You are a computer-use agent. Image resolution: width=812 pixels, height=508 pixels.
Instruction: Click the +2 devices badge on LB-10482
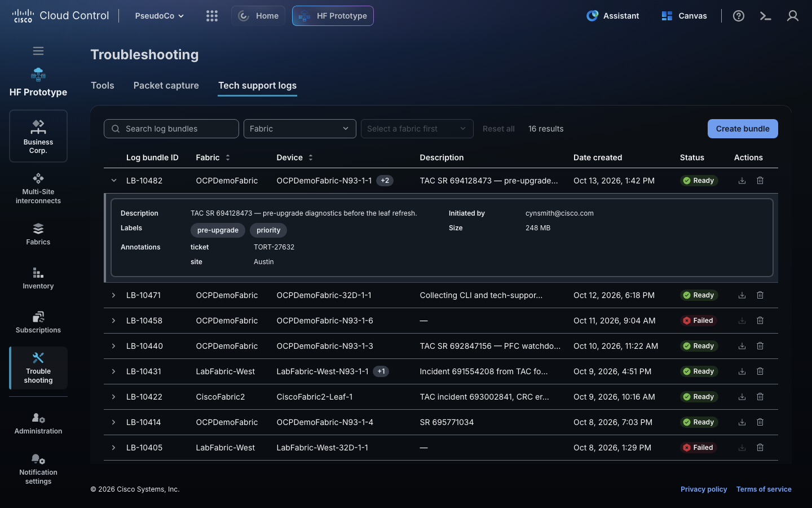[x=385, y=181]
